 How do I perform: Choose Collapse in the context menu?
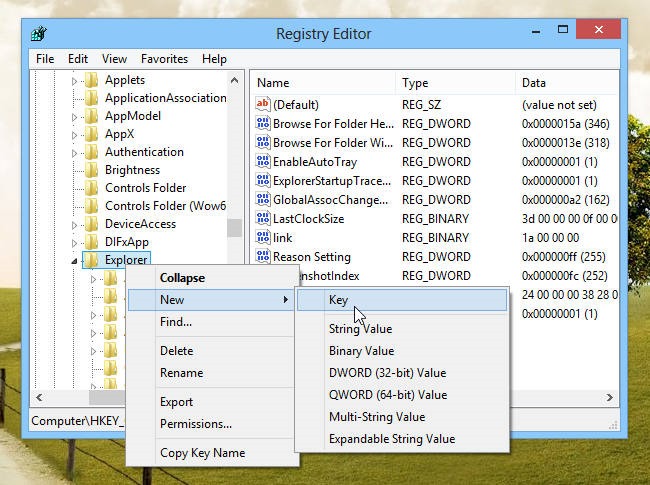point(212,278)
